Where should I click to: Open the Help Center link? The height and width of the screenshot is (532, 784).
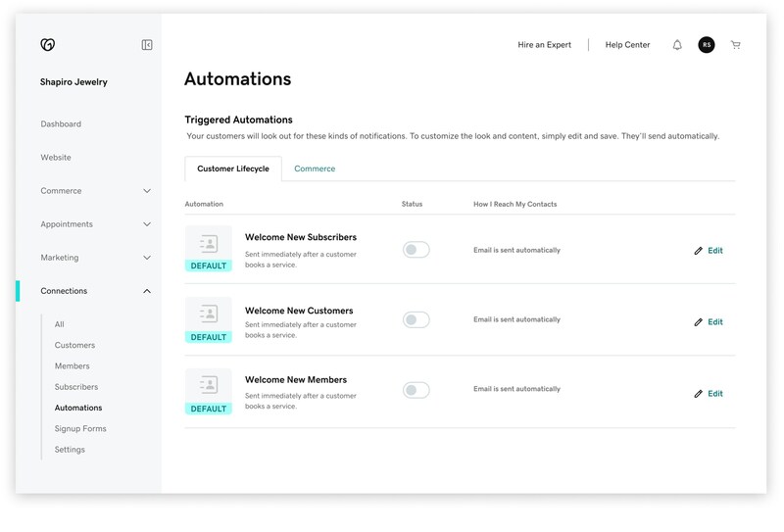(x=627, y=45)
